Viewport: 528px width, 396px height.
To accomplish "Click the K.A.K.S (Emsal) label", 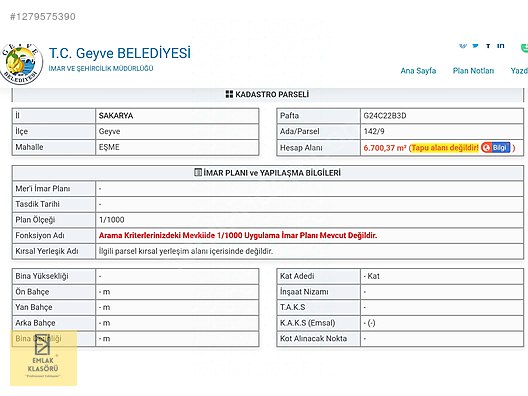I will 307,323.
